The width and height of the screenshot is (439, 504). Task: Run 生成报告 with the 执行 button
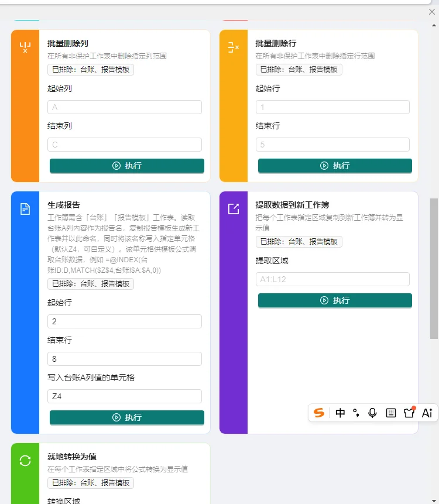coord(127,417)
